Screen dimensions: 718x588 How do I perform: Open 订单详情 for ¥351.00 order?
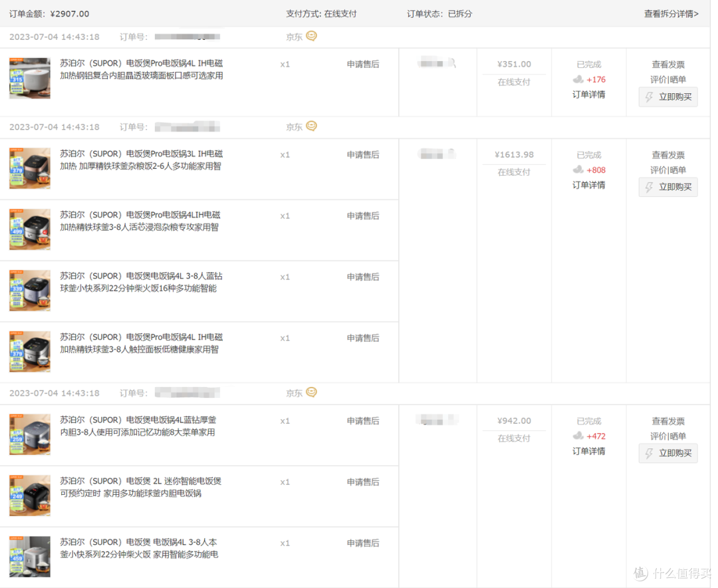pos(589,94)
